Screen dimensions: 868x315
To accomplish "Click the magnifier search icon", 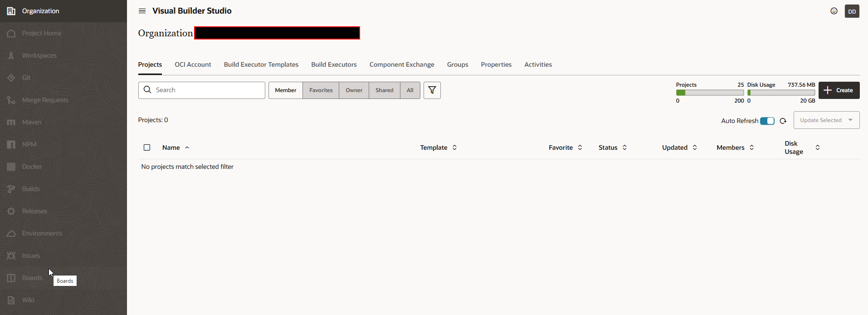I will click(147, 90).
